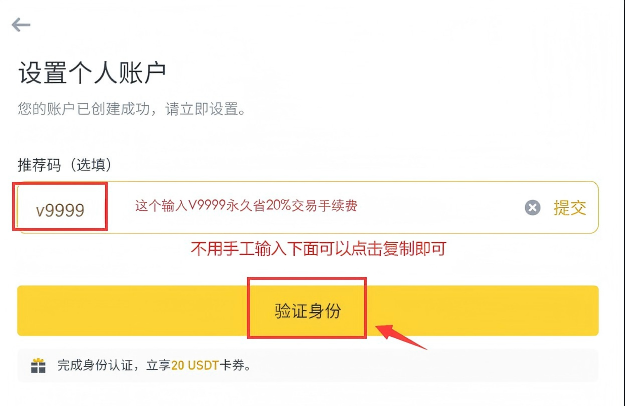Clear the referral code with the X icon
The height and width of the screenshot is (406, 625).
tap(532, 208)
